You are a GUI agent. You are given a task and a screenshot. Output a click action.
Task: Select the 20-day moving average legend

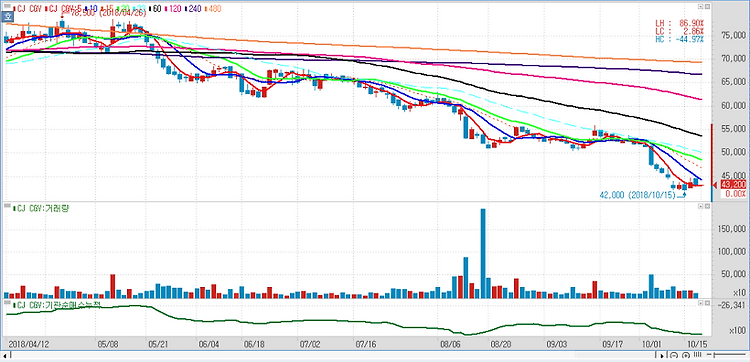tap(123, 9)
